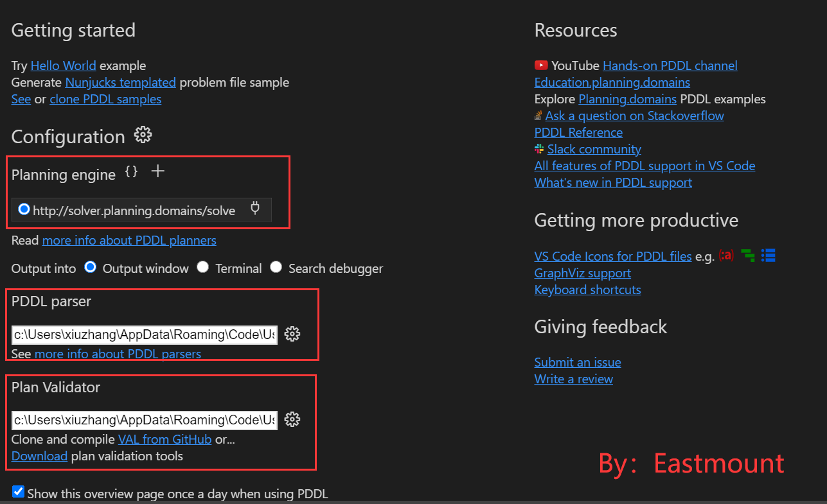
Task: Open Keyboard shortcuts link
Action: tap(588, 290)
